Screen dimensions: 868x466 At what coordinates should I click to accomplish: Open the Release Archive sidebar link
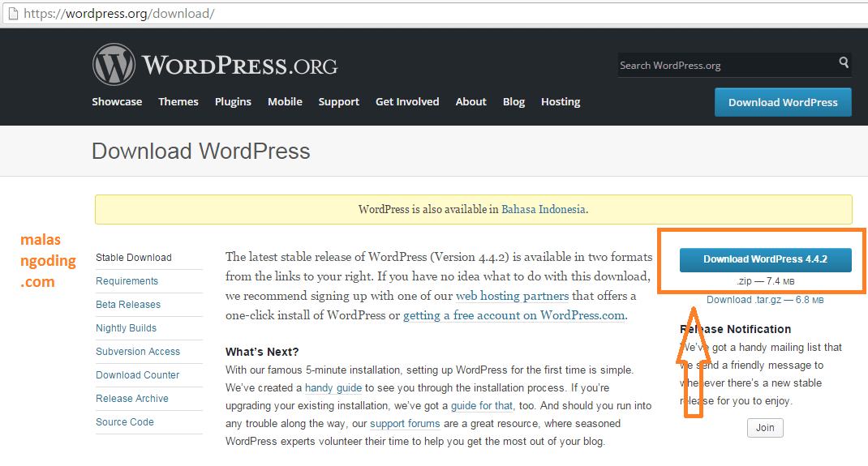132,399
